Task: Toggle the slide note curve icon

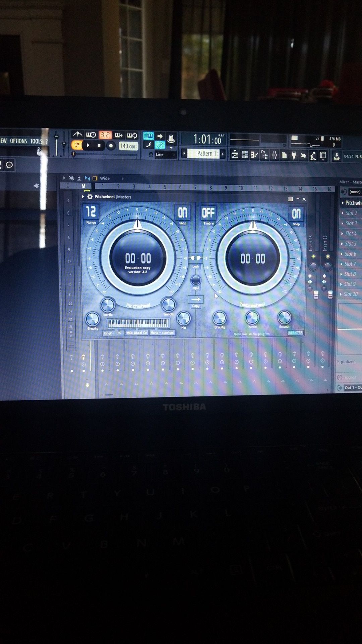Action: [x=148, y=145]
